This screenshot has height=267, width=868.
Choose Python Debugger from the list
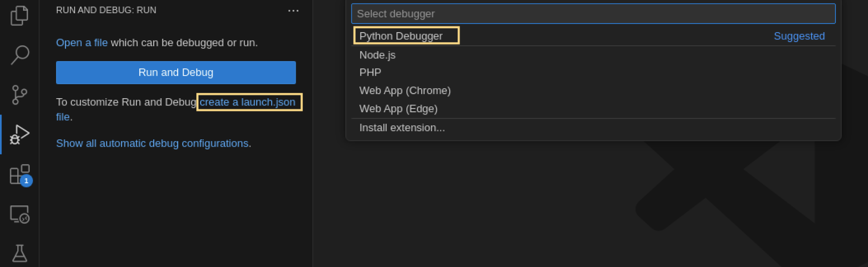tap(593, 36)
